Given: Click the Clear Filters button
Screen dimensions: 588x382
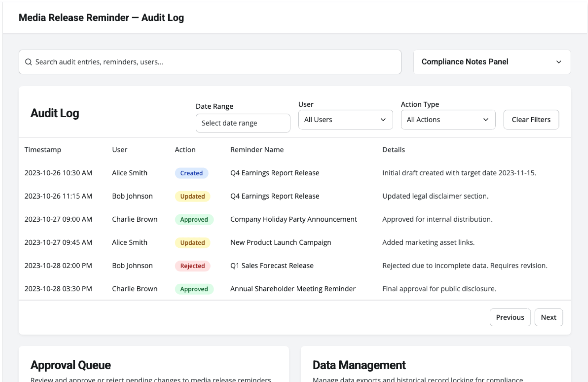Looking at the screenshot, I should pos(531,120).
